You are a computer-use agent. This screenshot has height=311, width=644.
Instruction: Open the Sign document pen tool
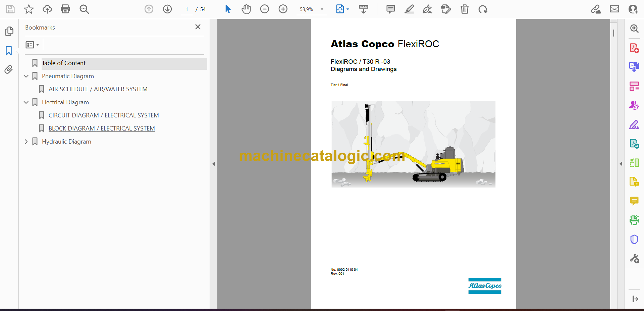(428, 9)
